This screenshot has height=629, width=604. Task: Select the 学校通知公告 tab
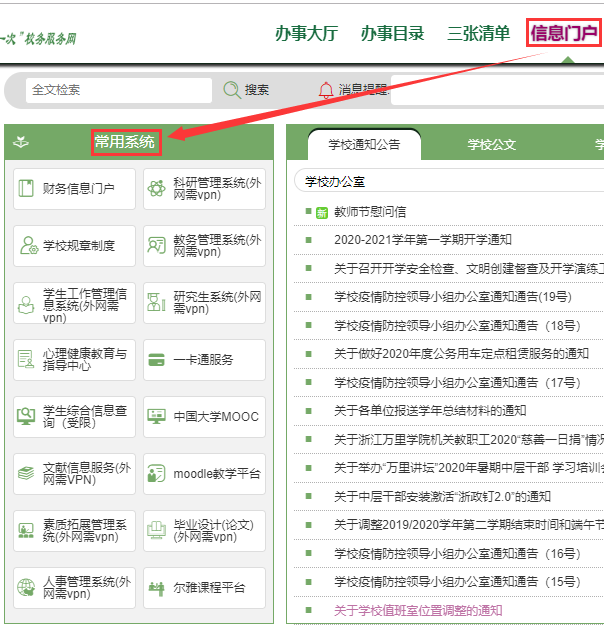tap(364, 144)
